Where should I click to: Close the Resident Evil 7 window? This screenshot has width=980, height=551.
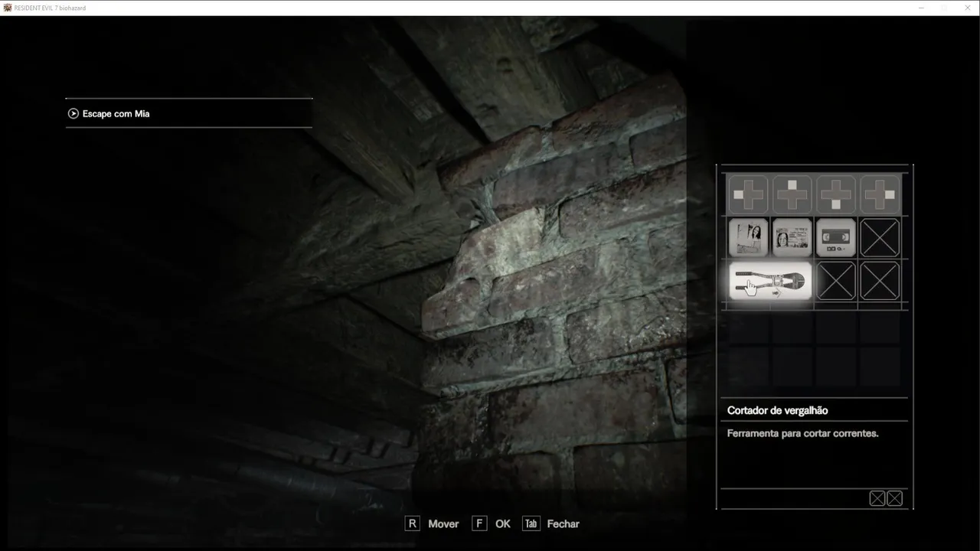967,8
